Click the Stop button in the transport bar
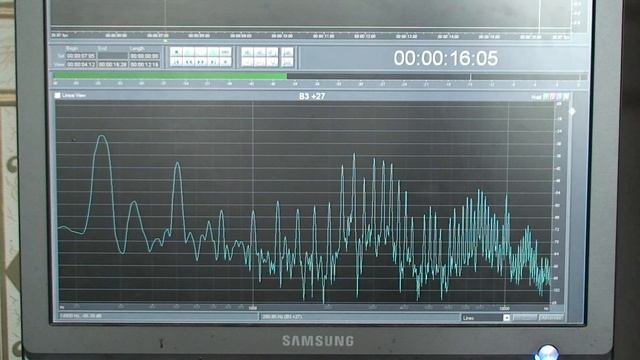Image resolution: width=640 pixels, height=360 pixels. tap(176, 52)
